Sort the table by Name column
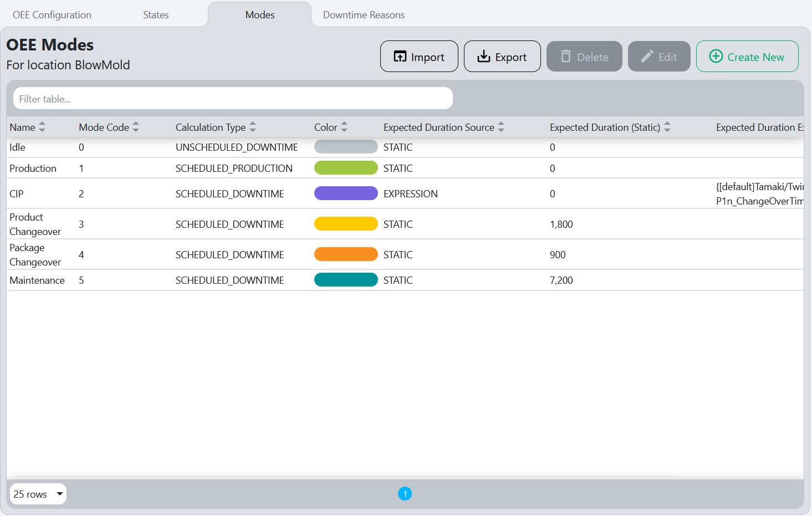812x516 pixels. point(42,127)
